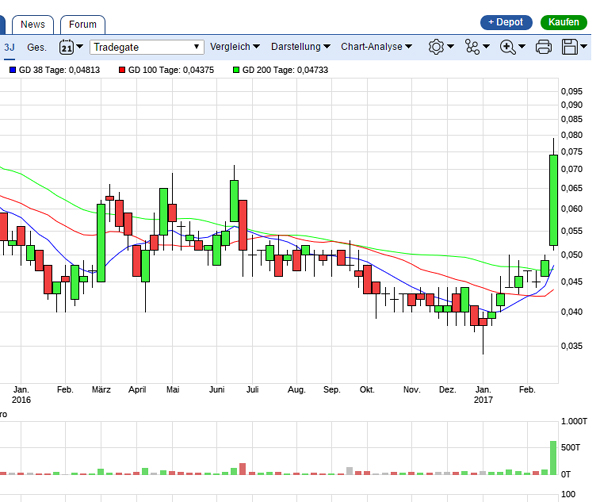The width and height of the screenshot is (600, 502).
Task: Click the Okt. month label
Action: click(367, 390)
